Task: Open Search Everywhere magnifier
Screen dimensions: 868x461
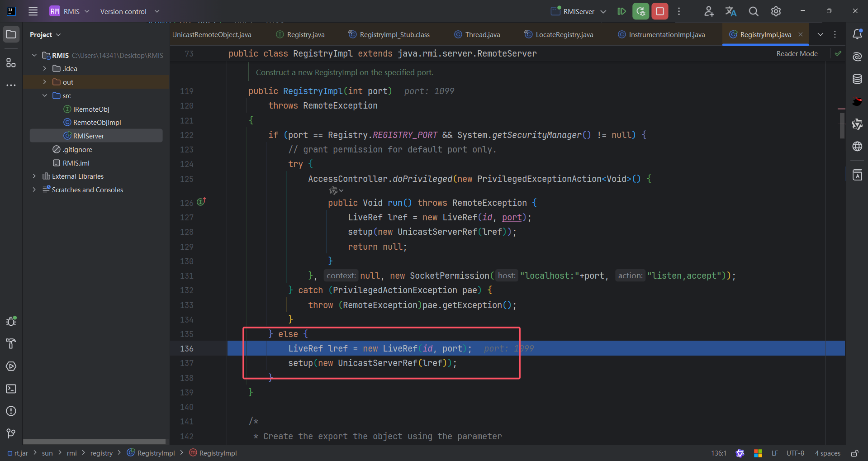Action: tap(754, 11)
